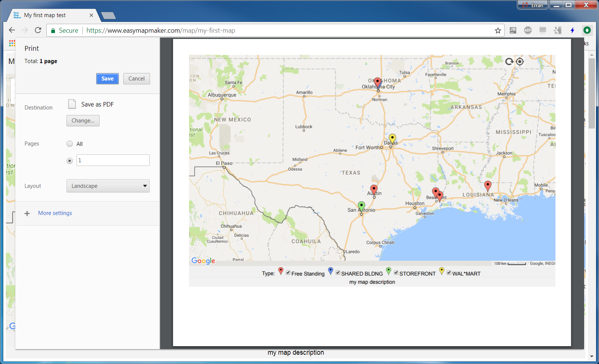Click the page reload icon in the browser
599x364 pixels.
[38, 30]
